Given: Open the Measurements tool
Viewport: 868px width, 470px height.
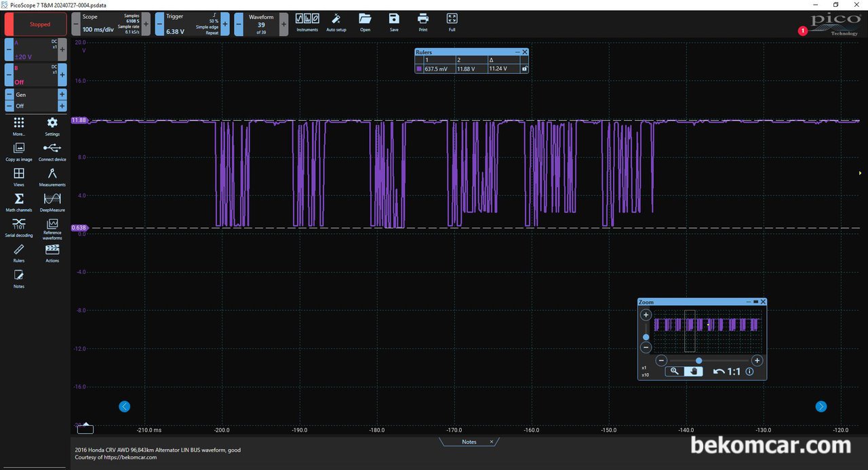Looking at the screenshot, I should (x=52, y=177).
